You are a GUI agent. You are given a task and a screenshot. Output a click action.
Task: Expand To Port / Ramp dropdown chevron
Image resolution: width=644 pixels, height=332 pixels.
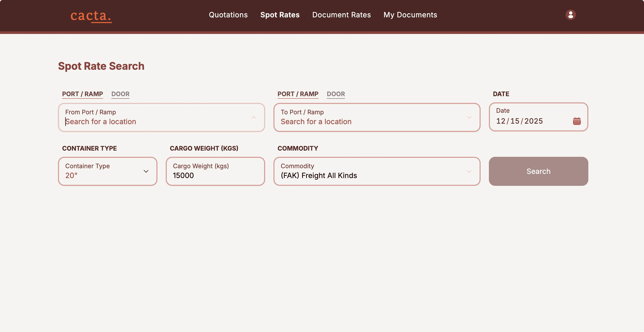coord(469,117)
